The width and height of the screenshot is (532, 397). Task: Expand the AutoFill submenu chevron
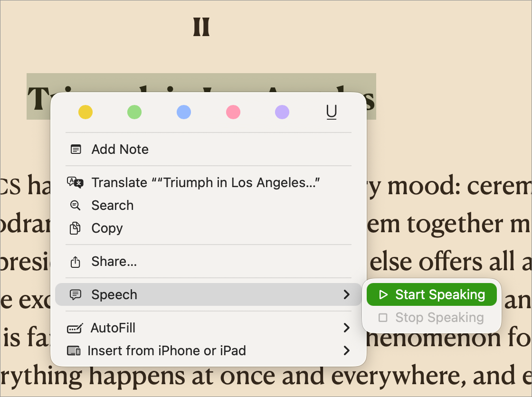pos(346,328)
